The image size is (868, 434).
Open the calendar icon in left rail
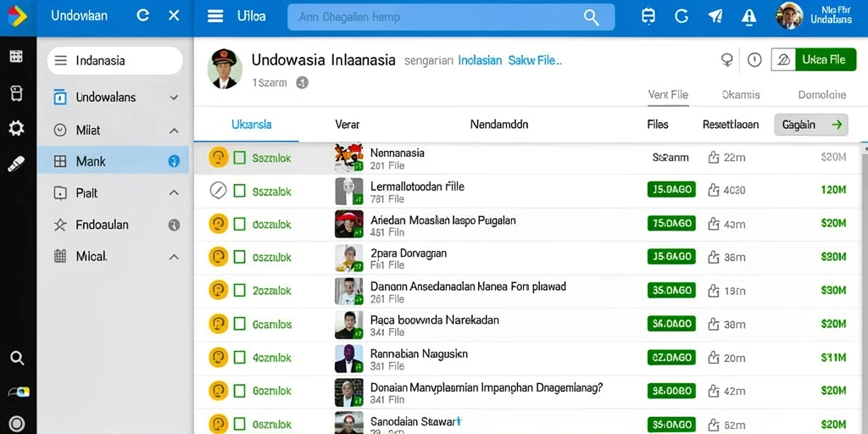coord(16,56)
